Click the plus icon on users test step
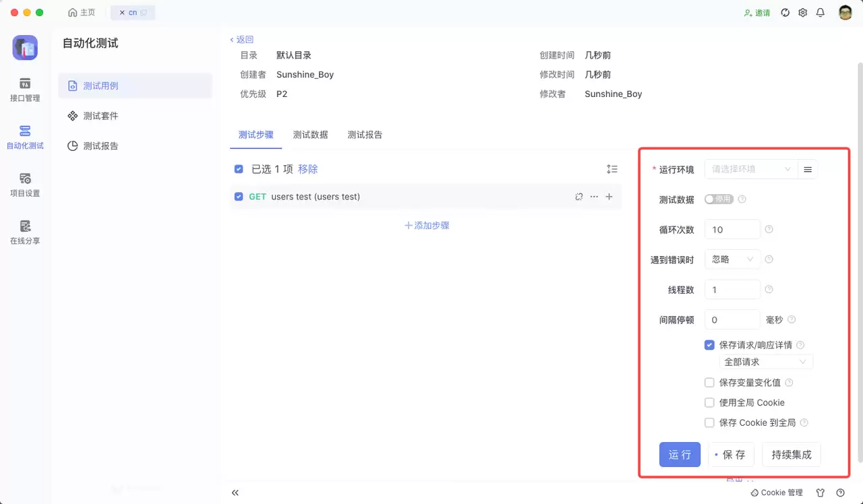Image resolution: width=863 pixels, height=504 pixels. coord(609,197)
